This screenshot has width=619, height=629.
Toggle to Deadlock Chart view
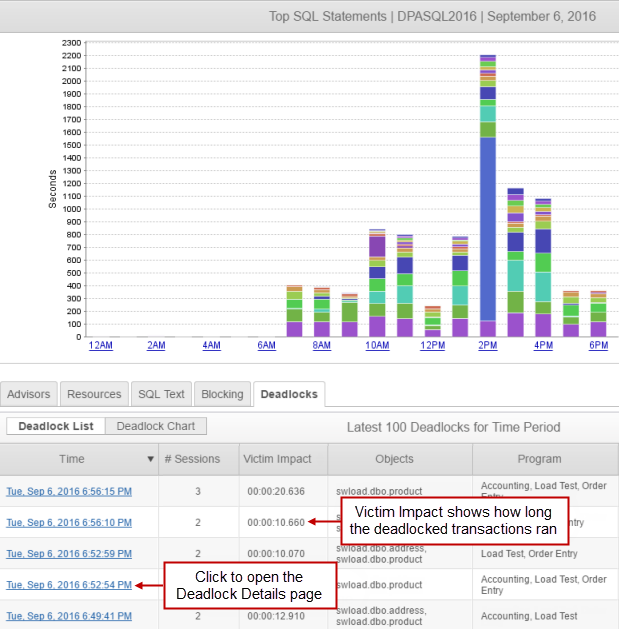[156, 426]
